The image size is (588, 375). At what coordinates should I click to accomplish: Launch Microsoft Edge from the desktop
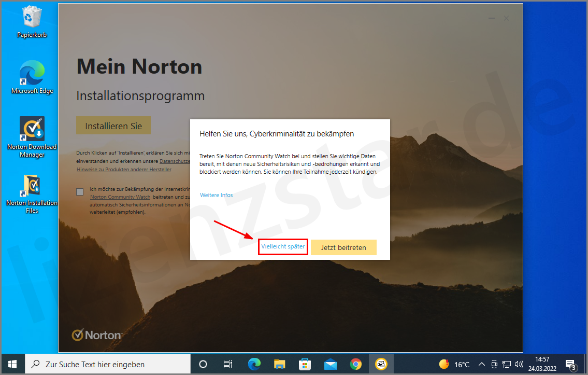point(32,73)
